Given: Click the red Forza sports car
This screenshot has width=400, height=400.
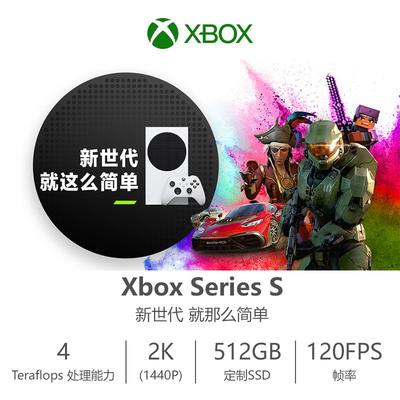Looking at the screenshot, I should coord(238,226).
